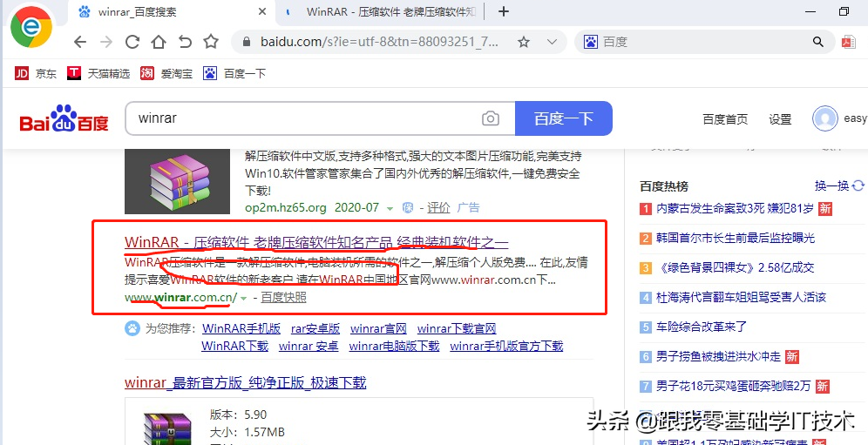Click the WinRAR books ad thumbnail
This screenshot has height=445, width=868.
[x=177, y=181]
